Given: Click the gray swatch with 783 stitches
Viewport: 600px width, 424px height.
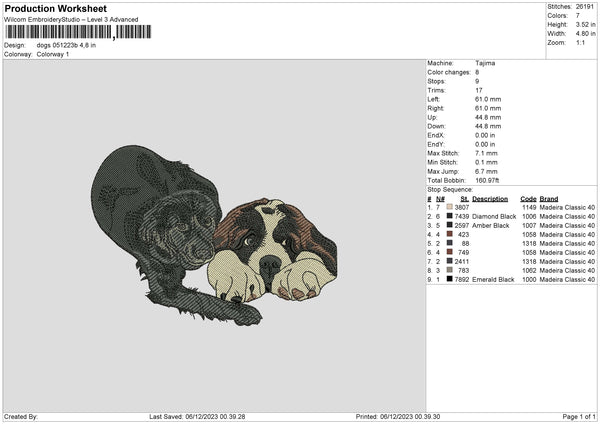Looking at the screenshot, I should pyautogui.click(x=450, y=270).
